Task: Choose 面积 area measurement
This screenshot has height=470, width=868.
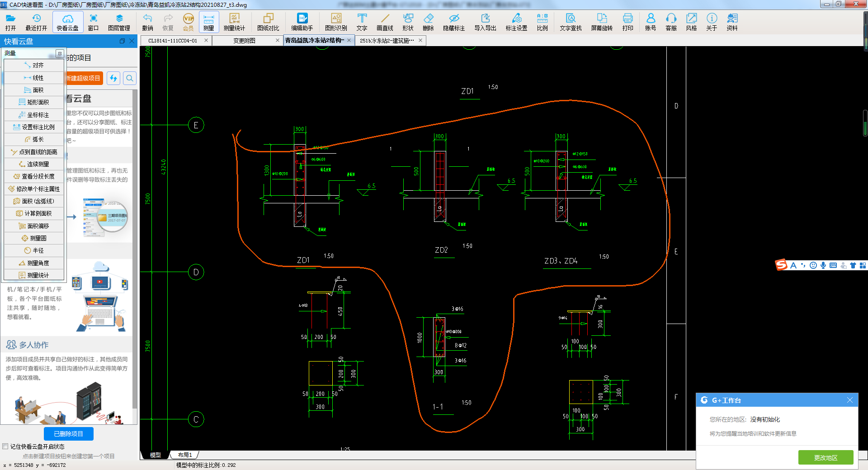Action: pos(34,90)
